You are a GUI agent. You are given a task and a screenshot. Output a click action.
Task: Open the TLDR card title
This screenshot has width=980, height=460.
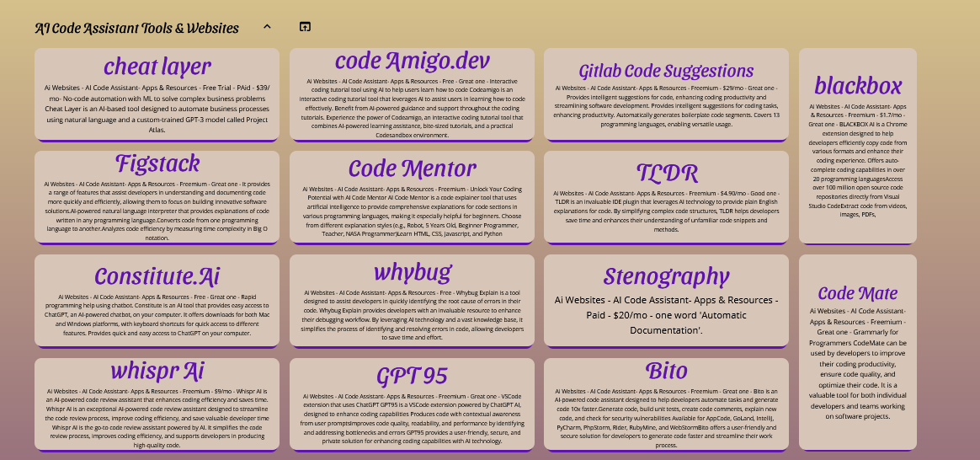point(666,173)
